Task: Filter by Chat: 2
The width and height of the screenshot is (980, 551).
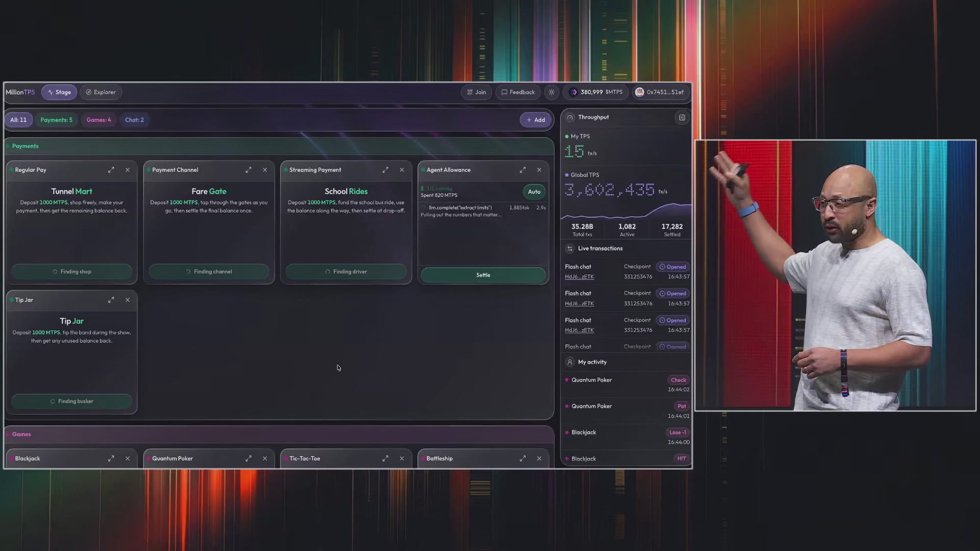Action: pyautogui.click(x=134, y=120)
